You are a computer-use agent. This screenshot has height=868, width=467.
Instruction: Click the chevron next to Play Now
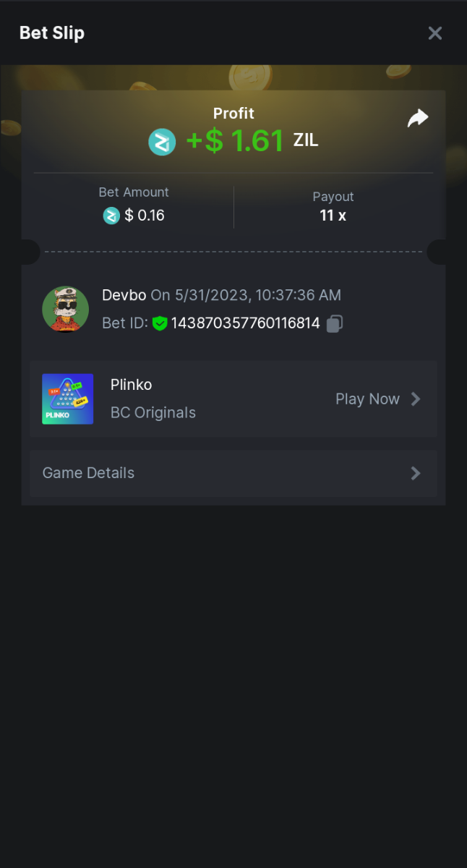[416, 399]
